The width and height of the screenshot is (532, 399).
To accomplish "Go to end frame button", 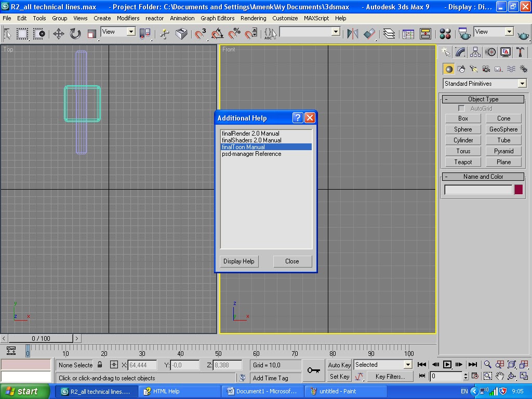I will tap(472, 364).
